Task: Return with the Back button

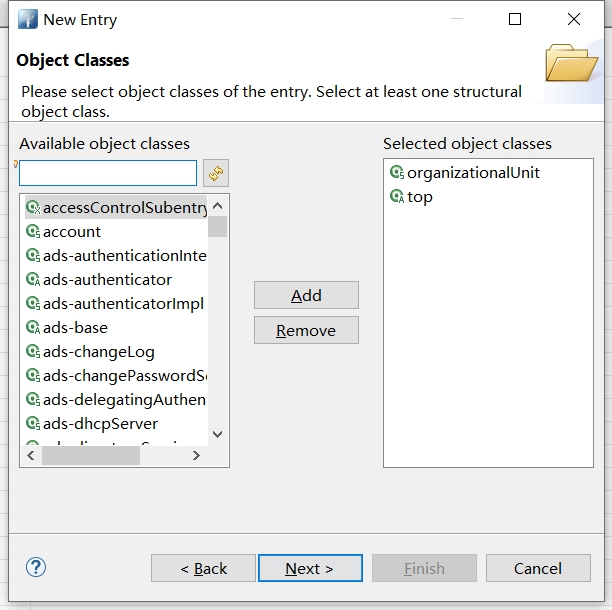Action: click(x=204, y=568)
